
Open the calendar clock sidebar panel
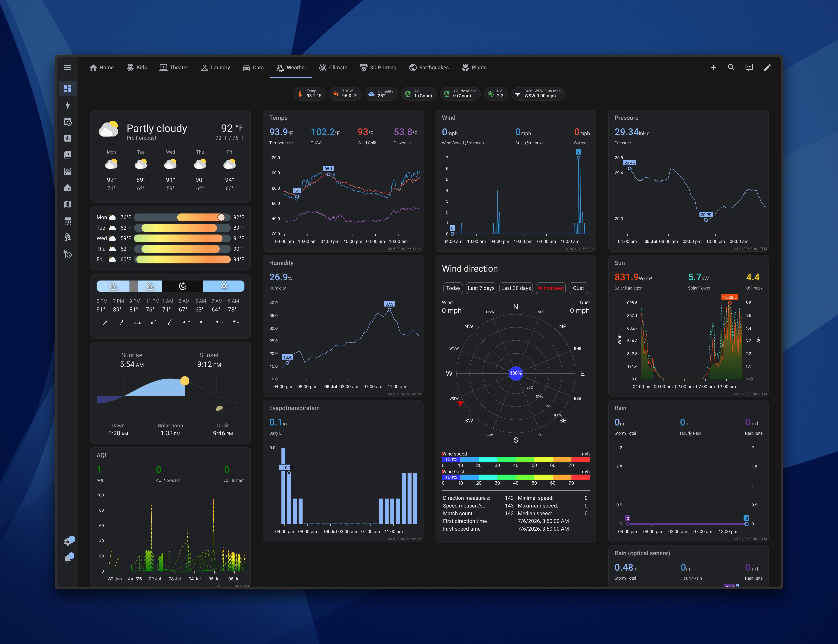(67, 121)
